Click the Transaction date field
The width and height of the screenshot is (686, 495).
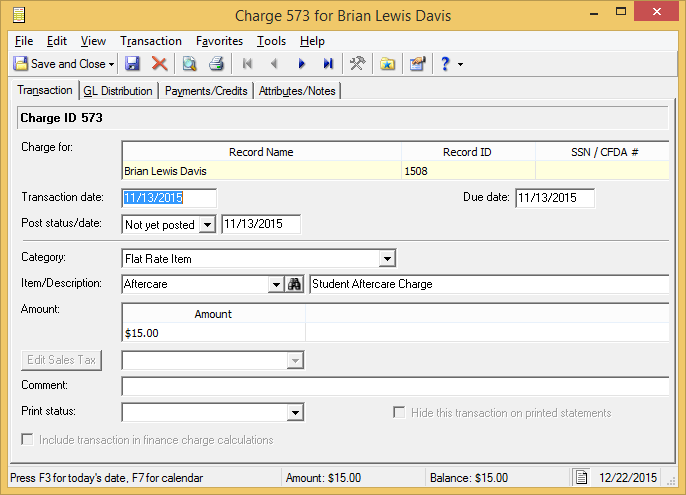click(x=169, y=198)
